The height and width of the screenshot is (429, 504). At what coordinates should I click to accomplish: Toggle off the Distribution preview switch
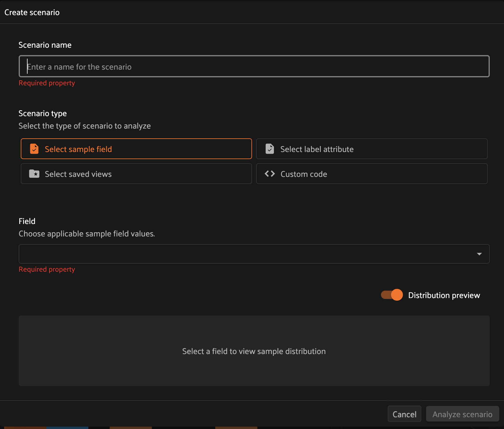392,295
